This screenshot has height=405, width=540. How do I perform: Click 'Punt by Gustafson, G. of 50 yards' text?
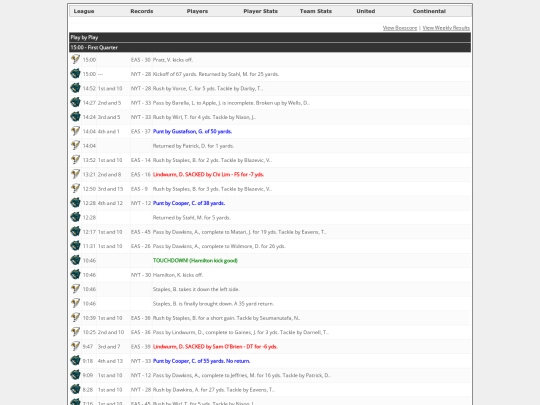192,132
